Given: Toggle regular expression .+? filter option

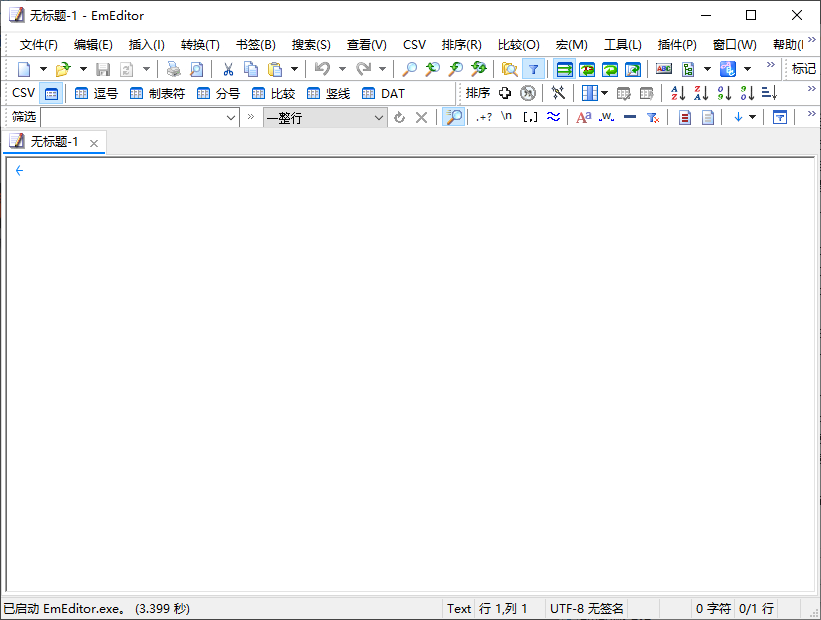Looking at the screenshot, I should point(484,117).
